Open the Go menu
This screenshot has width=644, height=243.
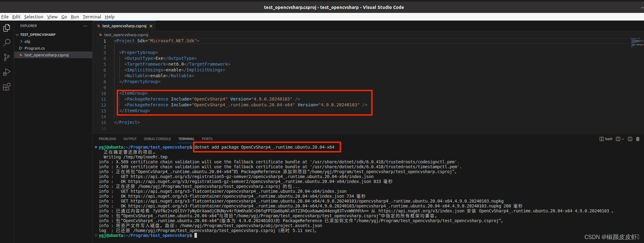tap(64, 17)
